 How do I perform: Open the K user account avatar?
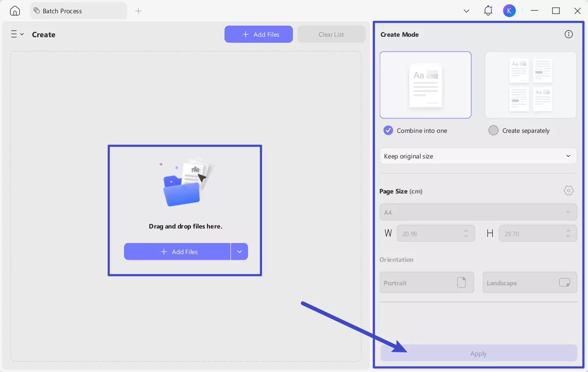tap(510, 11)
